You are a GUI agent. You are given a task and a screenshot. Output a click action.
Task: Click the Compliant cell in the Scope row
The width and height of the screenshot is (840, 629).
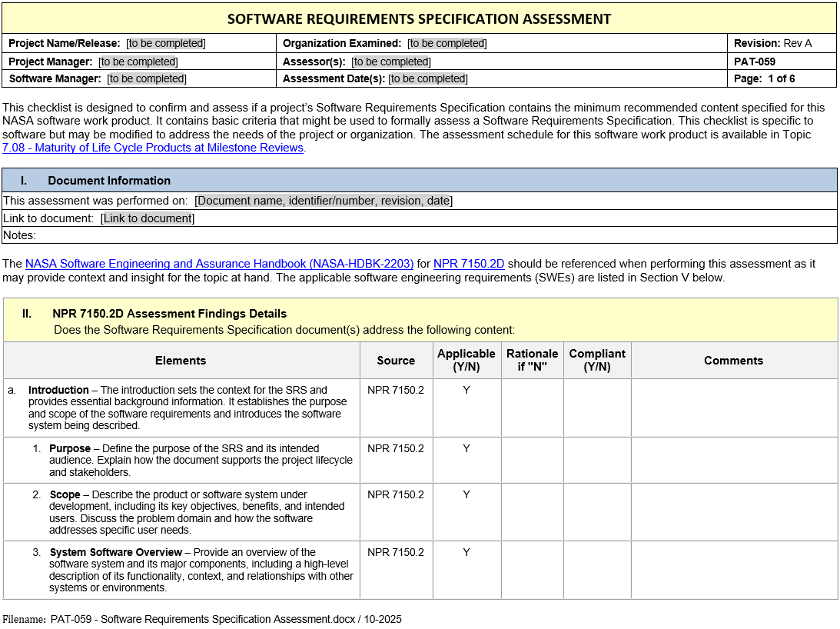point(597,511)
